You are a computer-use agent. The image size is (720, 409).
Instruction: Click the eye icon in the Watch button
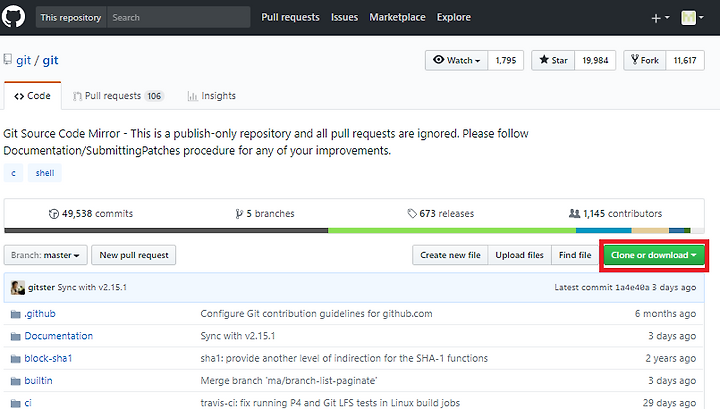coord(439,60)
